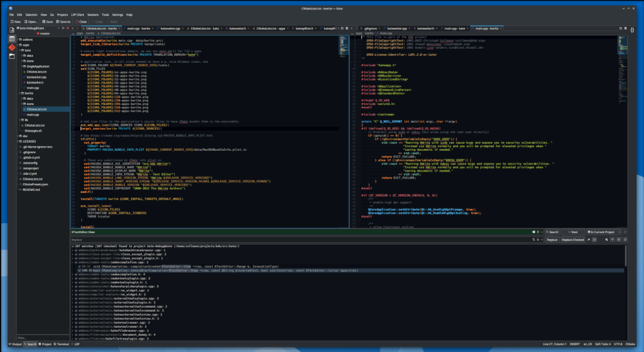The image size is (644, 352).
Task: Click the Close document toolbar icon
Action: [81, 22]
